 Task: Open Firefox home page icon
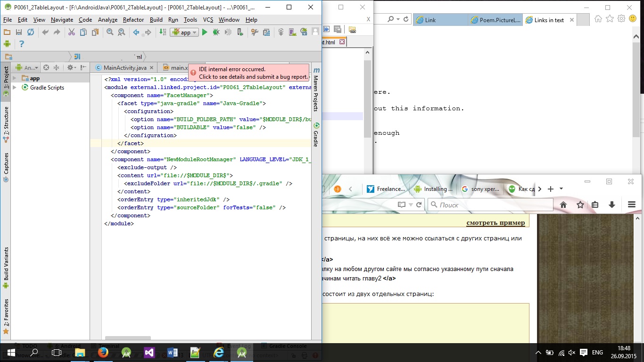tap(563, 205)
